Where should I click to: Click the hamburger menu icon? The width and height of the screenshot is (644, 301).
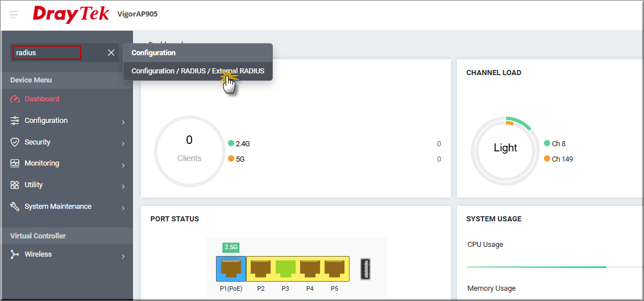[14, 15]
